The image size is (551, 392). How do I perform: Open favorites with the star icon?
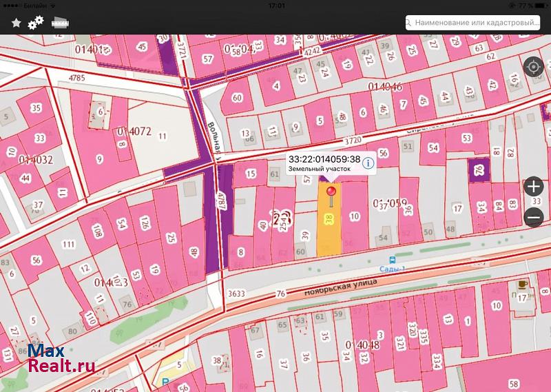[x=16, y=23]
